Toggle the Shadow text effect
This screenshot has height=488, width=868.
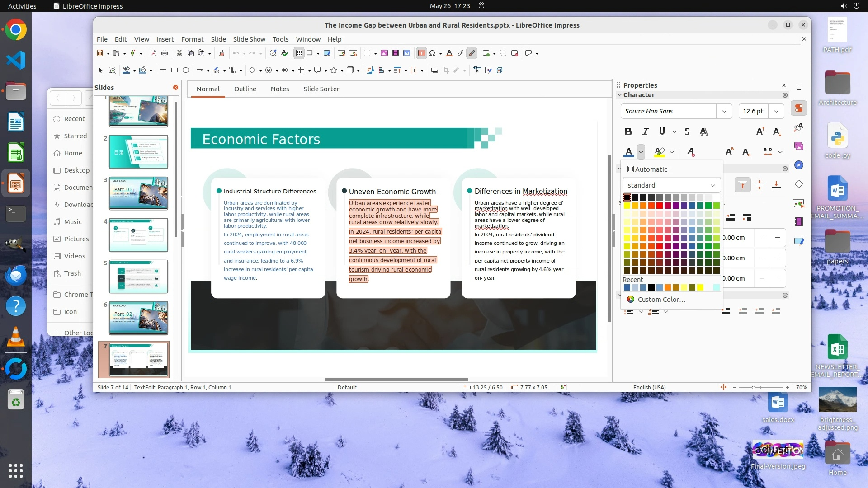703,131
